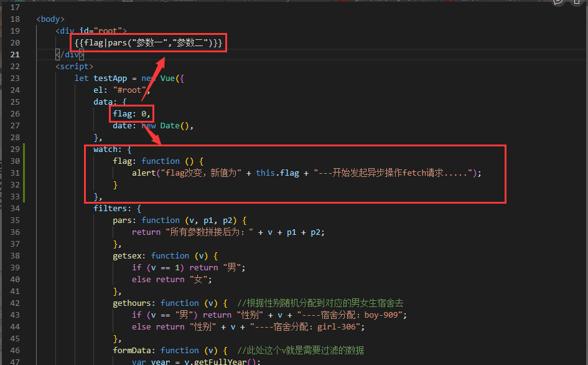Click the return keyword on line 36
Image resolution: width=588 pixels, height=365 pixels.
(x=146, y=232)
